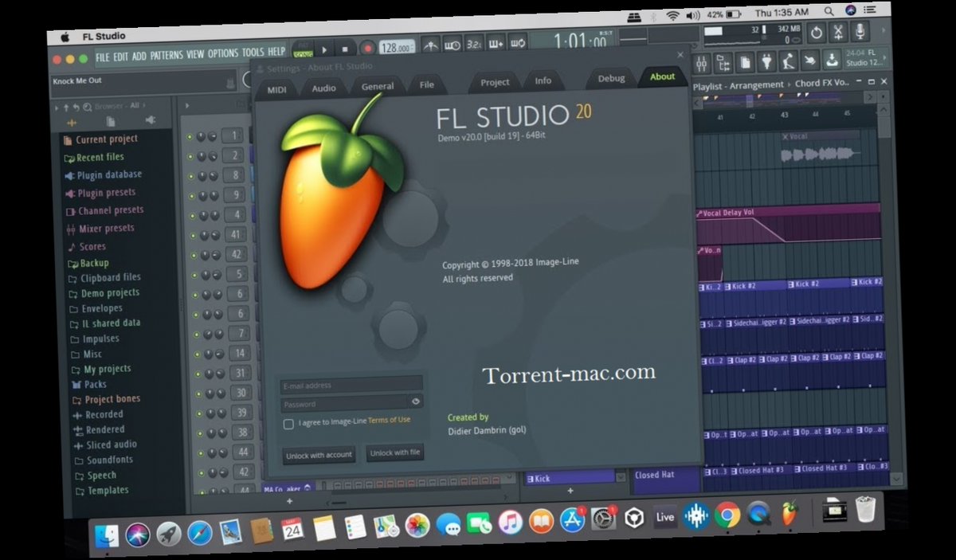Open the PATTERNS menu

coord(167,55)
